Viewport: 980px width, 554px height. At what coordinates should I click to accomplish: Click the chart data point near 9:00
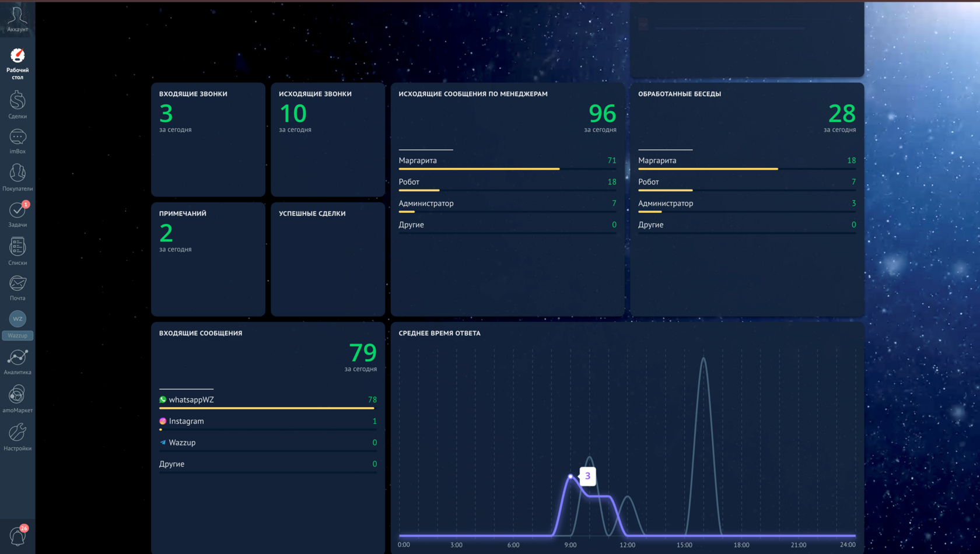[x=570, y=476]
